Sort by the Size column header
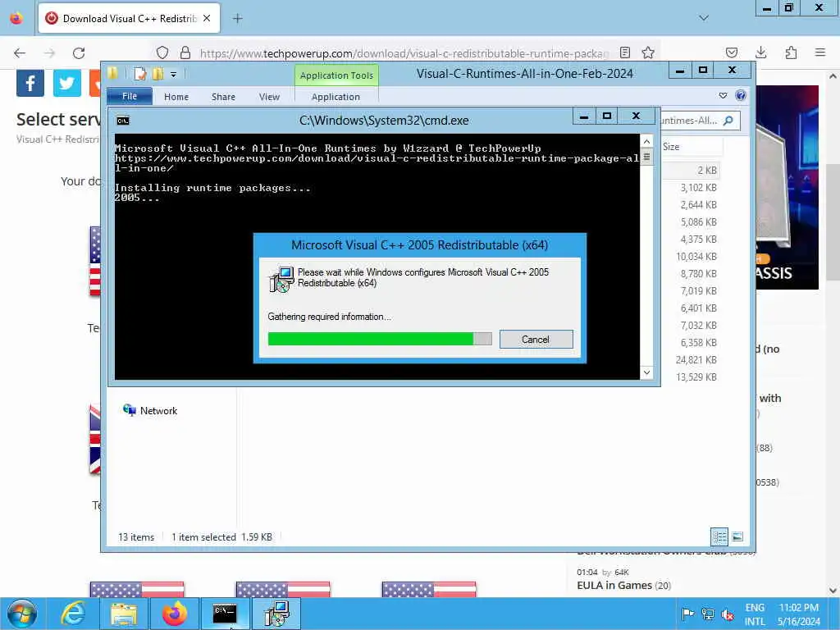Image resolution: width=840 pixels, height=630 pixels. click(x=691, y=147)
